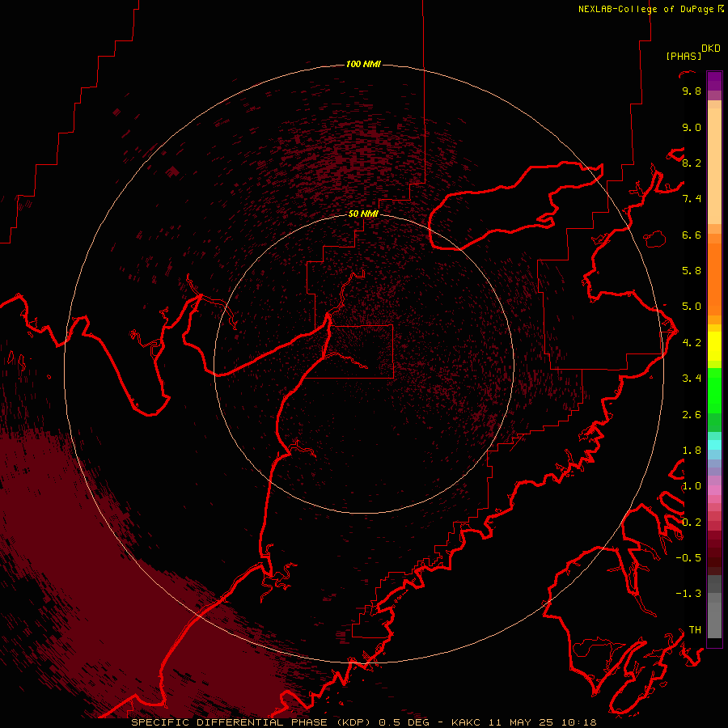Click the 0.5 DEG elevation angle text
The width and height of the screenshot is (728, 728).
[404, 722]
